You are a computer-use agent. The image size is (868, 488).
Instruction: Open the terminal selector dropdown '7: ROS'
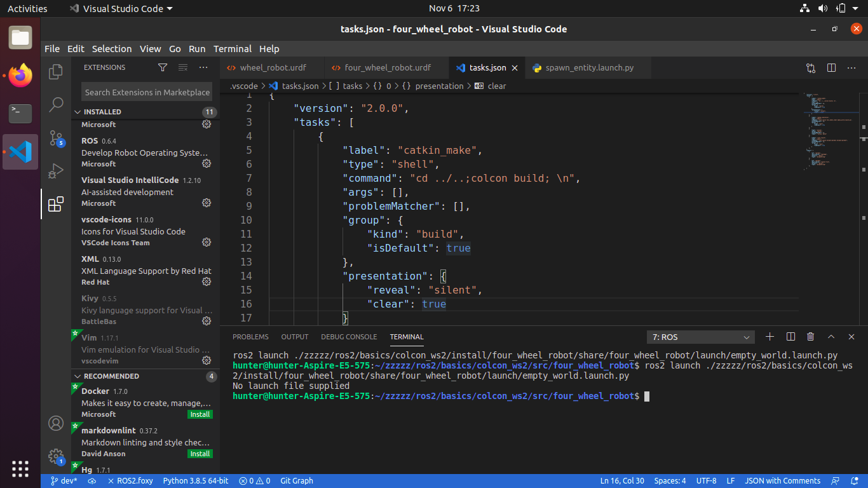tap(700, 337)
